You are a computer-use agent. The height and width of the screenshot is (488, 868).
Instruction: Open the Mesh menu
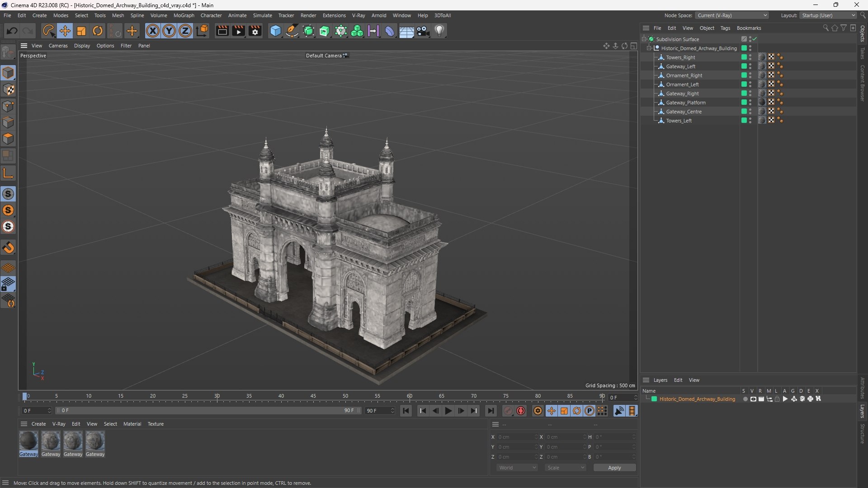pos(118,15)
